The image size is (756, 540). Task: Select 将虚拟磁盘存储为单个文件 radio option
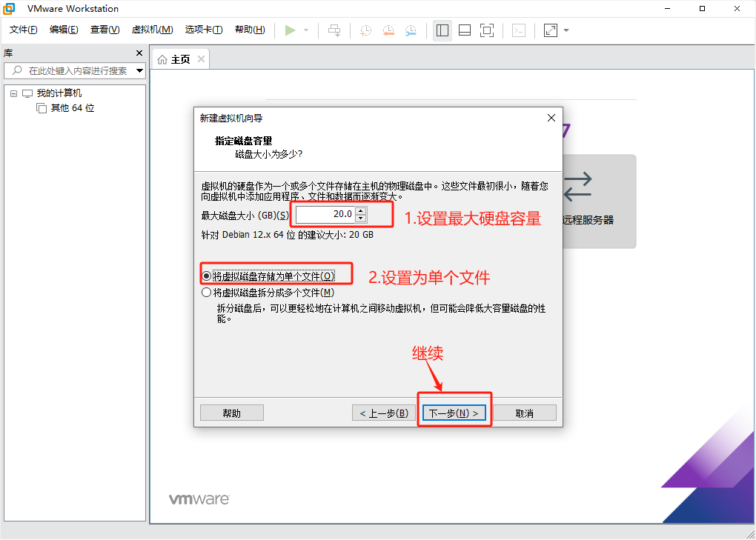pos(206,276)
